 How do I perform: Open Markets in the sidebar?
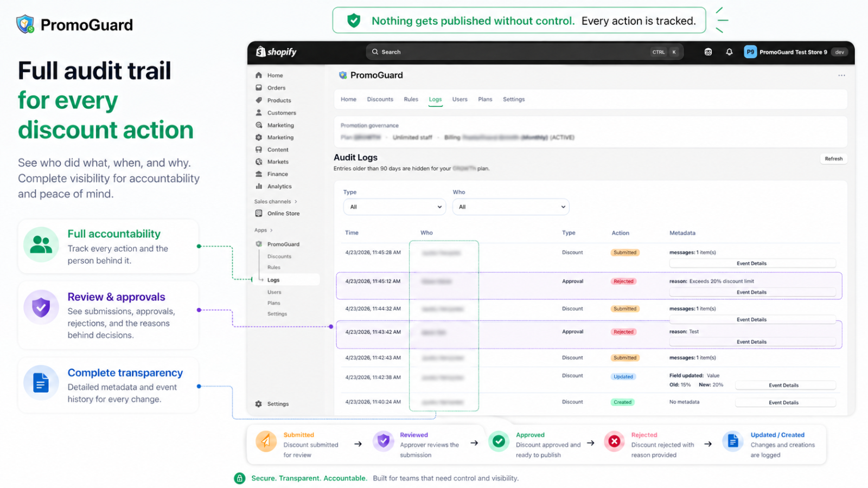(x=278, y=162)
